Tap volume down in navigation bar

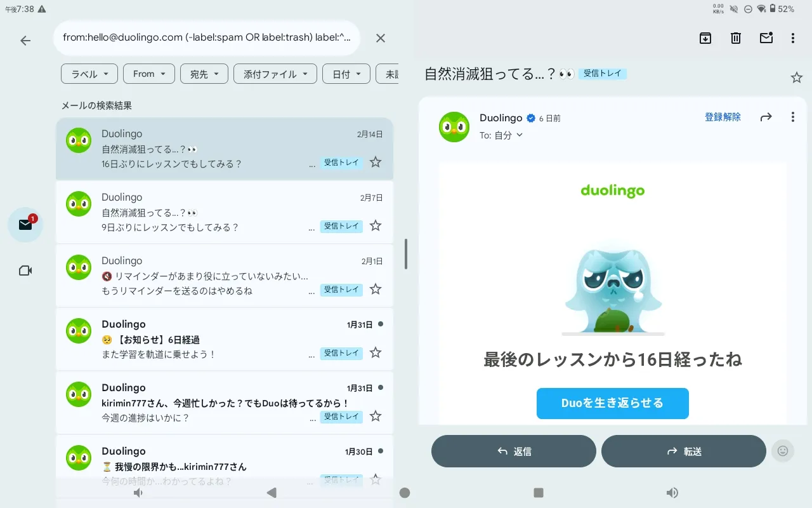tap(138, 492)
